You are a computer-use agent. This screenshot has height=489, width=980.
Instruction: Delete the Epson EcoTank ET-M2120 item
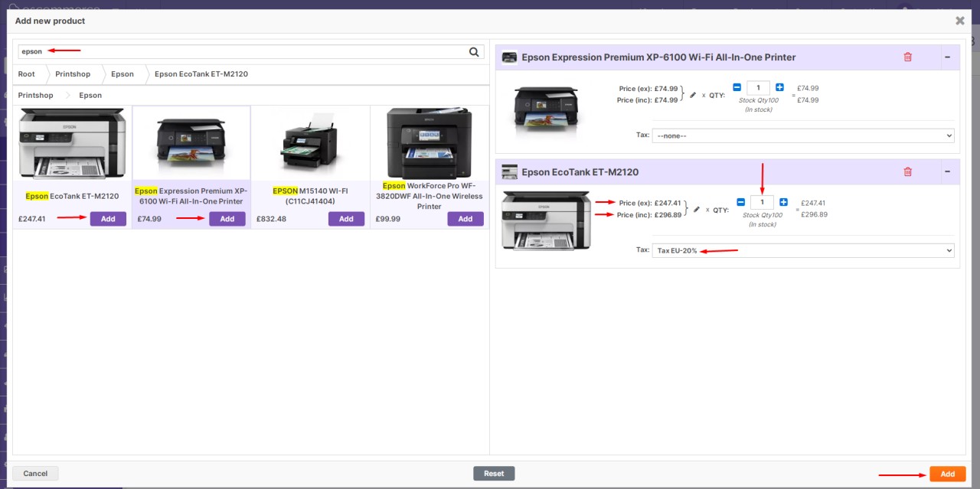tap(908, 172)
